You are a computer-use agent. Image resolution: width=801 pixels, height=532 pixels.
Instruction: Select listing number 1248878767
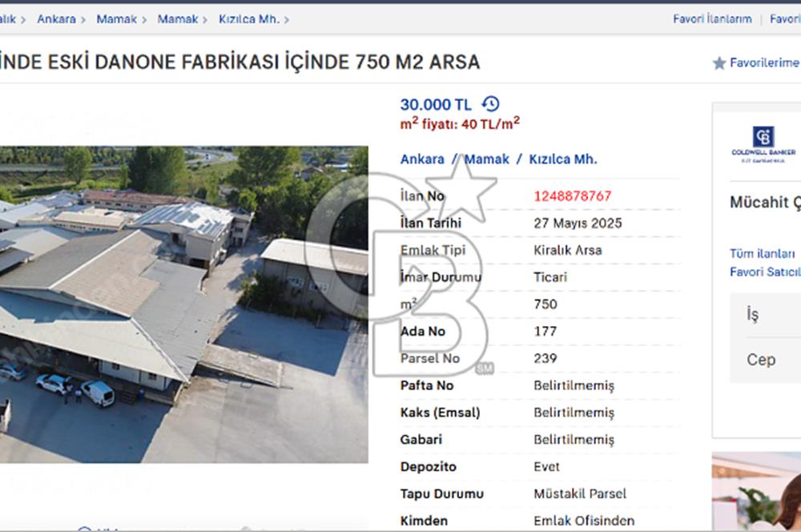(x=572, y=196)
